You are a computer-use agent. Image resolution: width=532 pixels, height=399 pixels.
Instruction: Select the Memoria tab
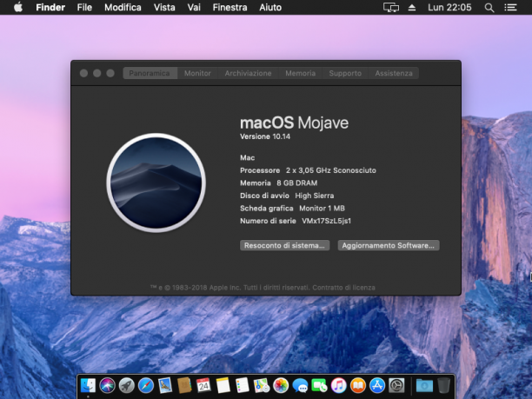tap(300, 73)
